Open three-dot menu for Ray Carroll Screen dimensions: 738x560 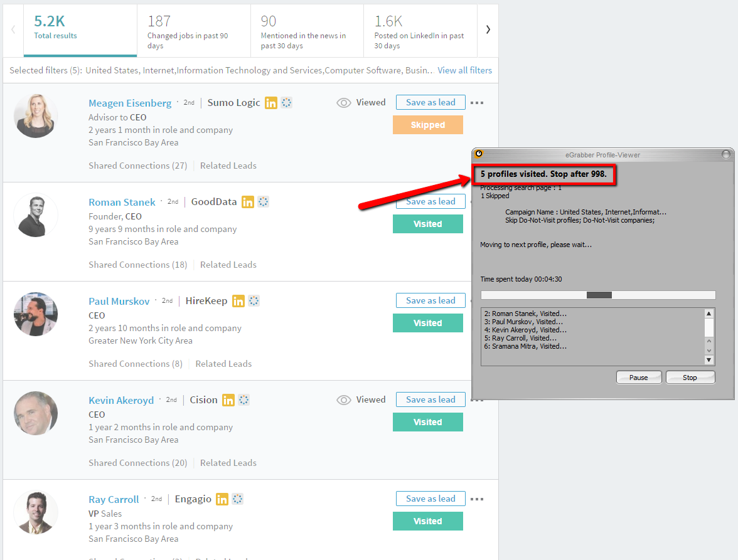point(477,499)
